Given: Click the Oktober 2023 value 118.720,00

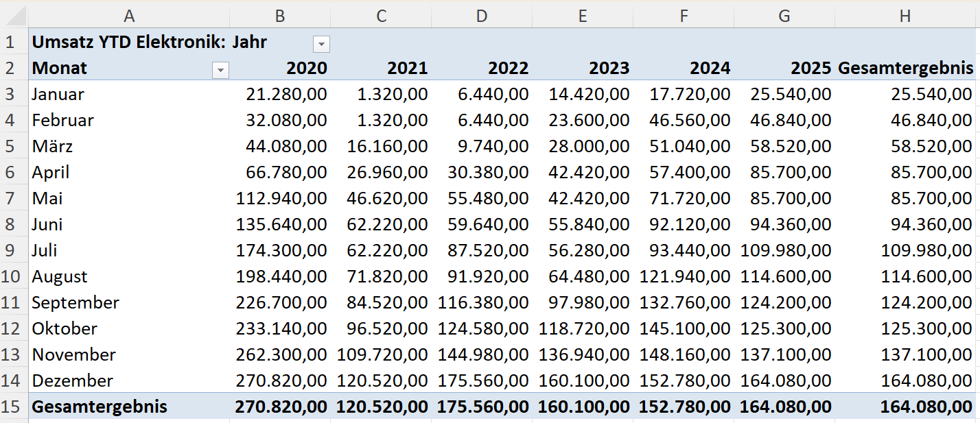Looking at the screenshot, I should pos(584,328).
